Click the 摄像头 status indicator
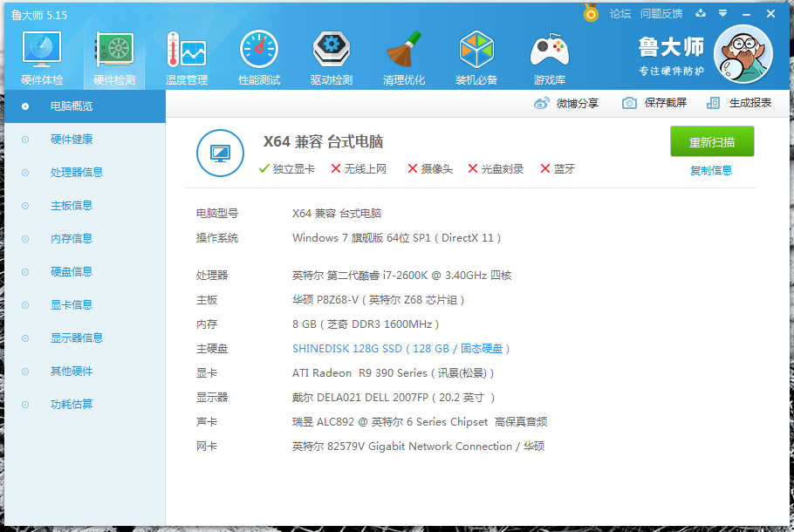The height and width of the screenshot is (532, 794). (x=430, y=168)
